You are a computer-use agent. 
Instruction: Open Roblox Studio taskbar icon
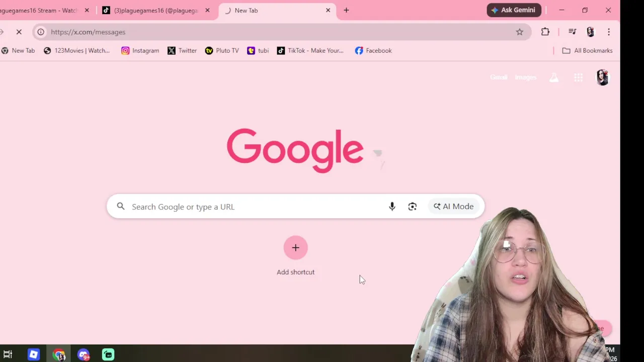[x=34, y=354]
